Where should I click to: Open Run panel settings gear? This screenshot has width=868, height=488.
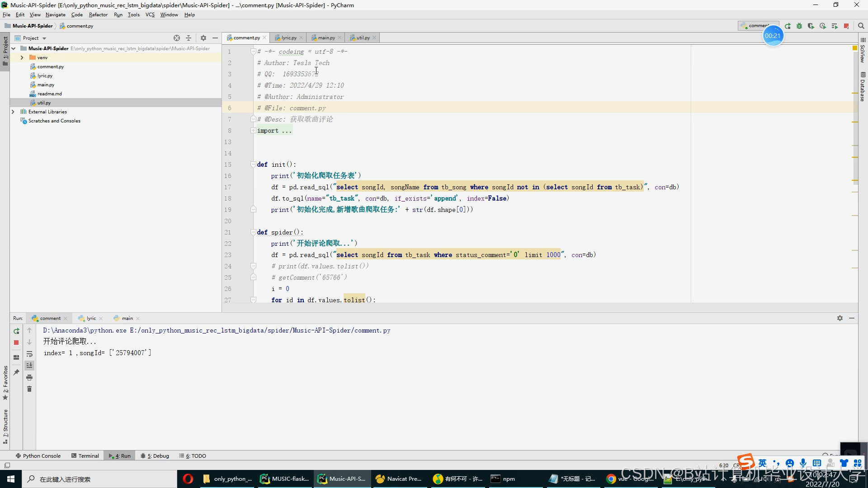click(840, 318)
